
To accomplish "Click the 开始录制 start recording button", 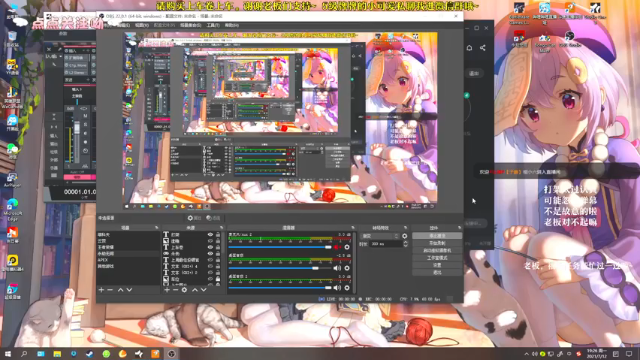I will pyautogui.click(x=437, y=243).
